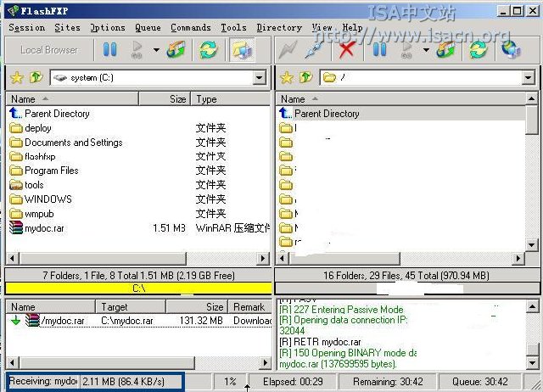Image resolution: width=543 pixels, height=392 pixels.
Task: Open the Tools menu
Action: [234, 27]
